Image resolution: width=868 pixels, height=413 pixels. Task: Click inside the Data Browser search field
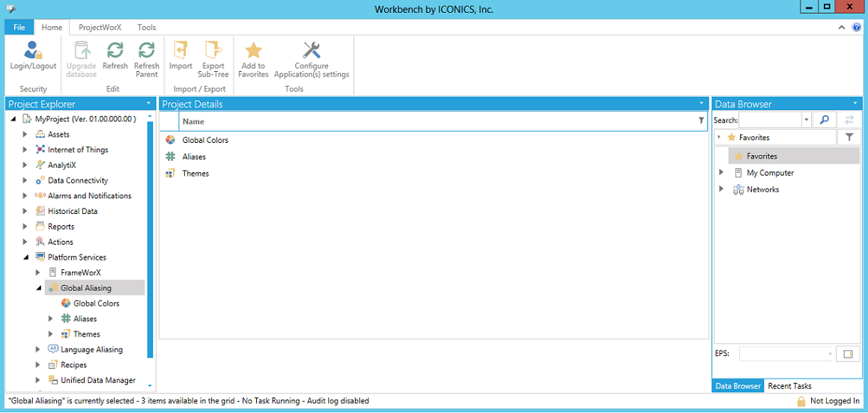click(x=770, y=120)
